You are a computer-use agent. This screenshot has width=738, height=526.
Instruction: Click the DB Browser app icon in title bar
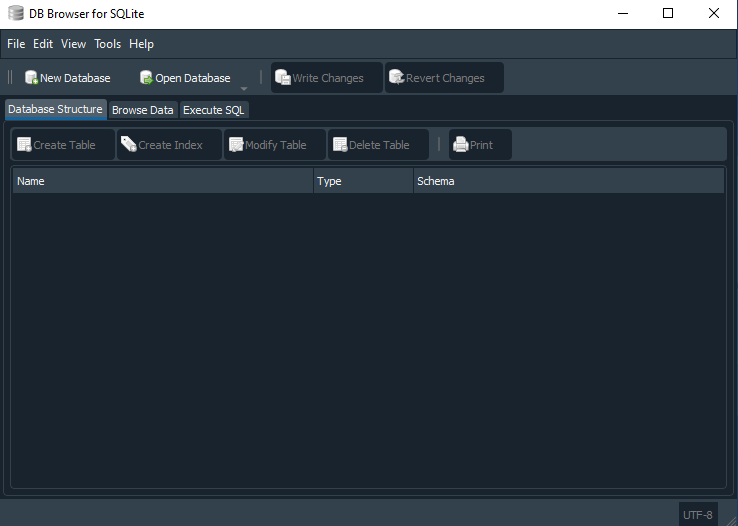pyautogui.click(x=16, y=13)
